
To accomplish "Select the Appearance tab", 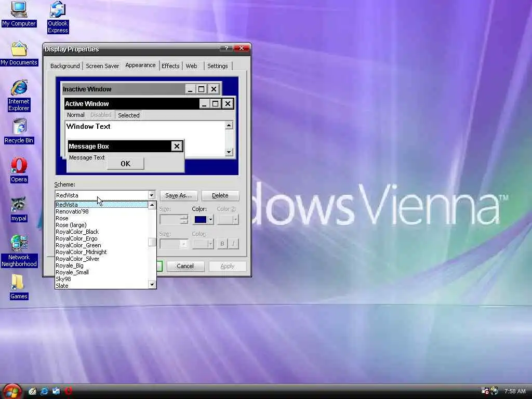I will pos(140,65).
